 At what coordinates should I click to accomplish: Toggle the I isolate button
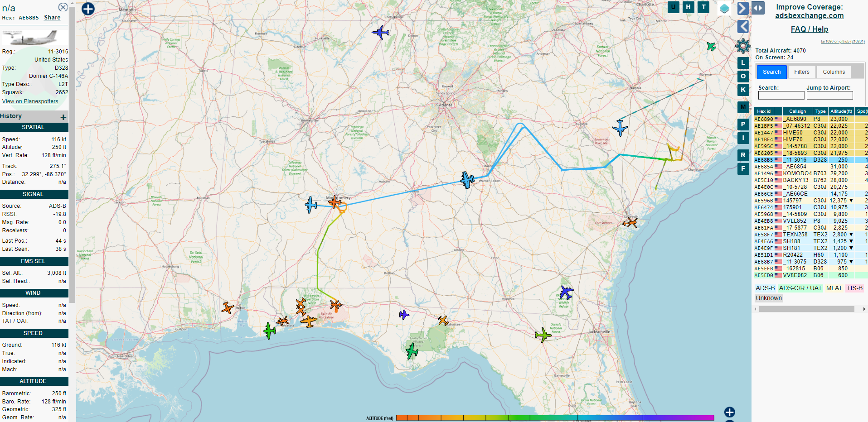pos(743,138)
